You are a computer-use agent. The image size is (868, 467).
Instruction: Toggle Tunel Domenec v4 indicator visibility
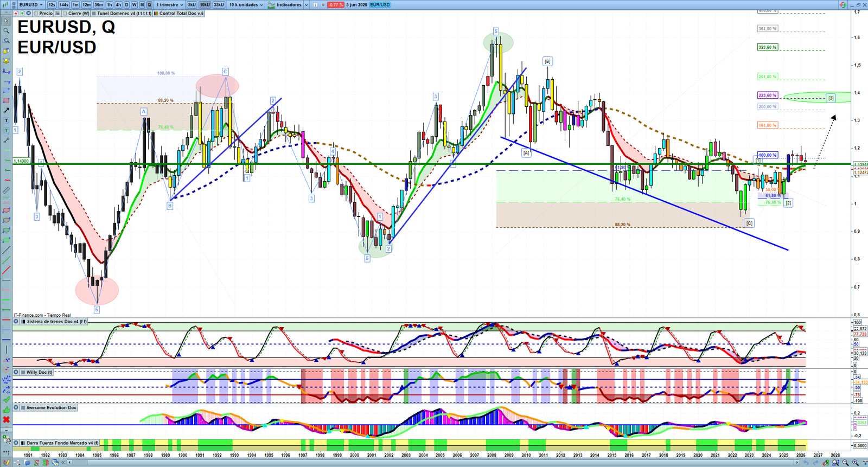[x=94, y=14]
